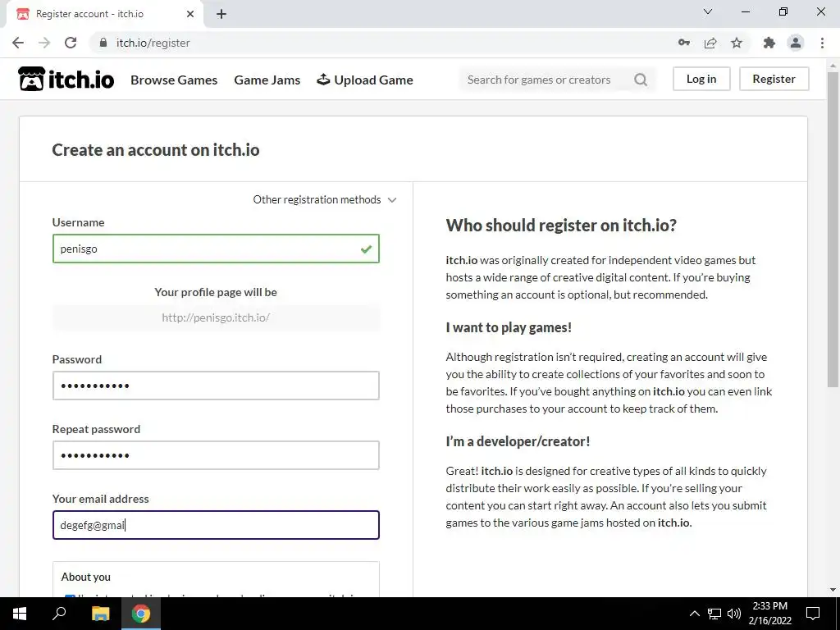The width and height of the screenshot is (840, 630).
Task: Open Browse Games
Action: click(x=174, y=80)
